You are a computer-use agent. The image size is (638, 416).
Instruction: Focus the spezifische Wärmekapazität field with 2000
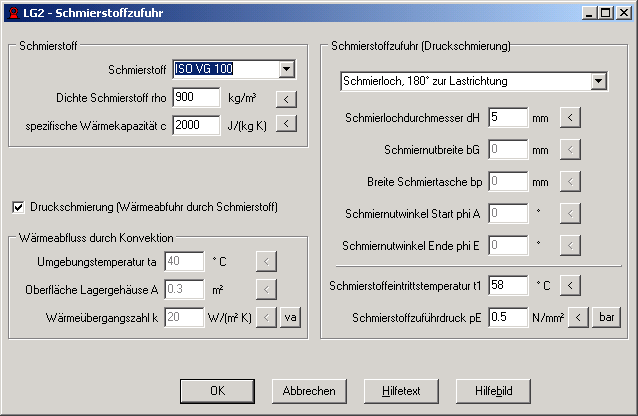[196, 125]
